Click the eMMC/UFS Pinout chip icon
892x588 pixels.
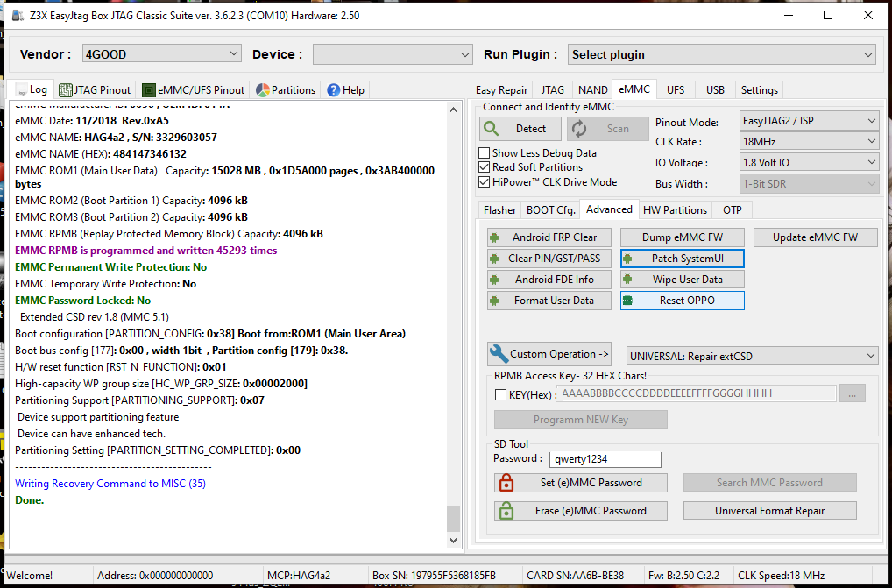click(x=149, y=90)
